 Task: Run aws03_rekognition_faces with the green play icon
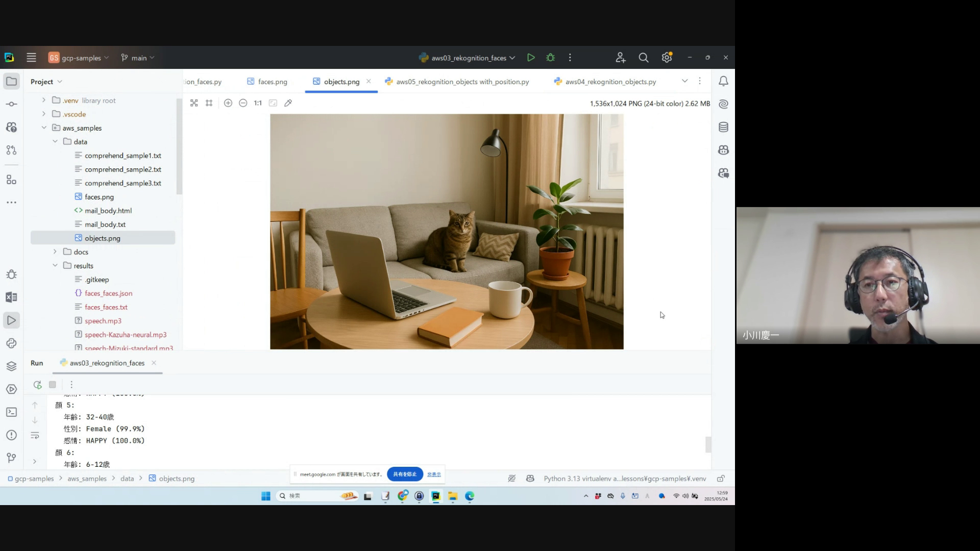tap(531, 58)
